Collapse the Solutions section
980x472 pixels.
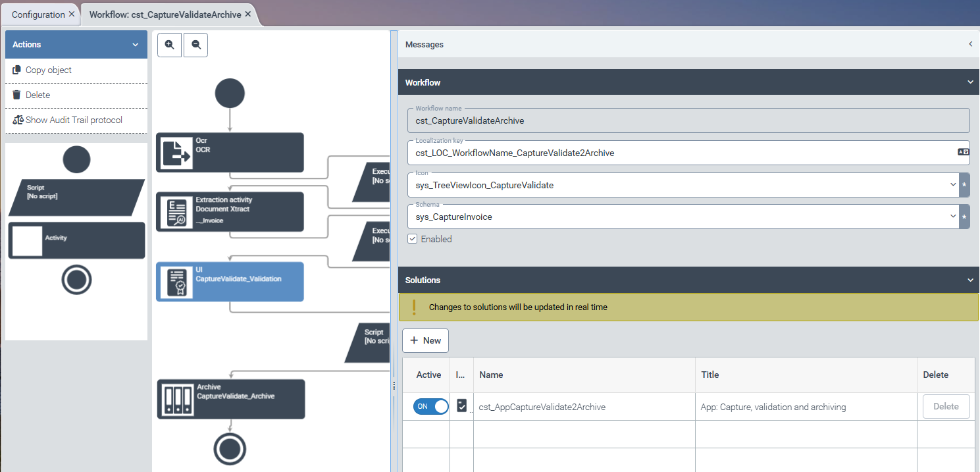tap(969, 280)
